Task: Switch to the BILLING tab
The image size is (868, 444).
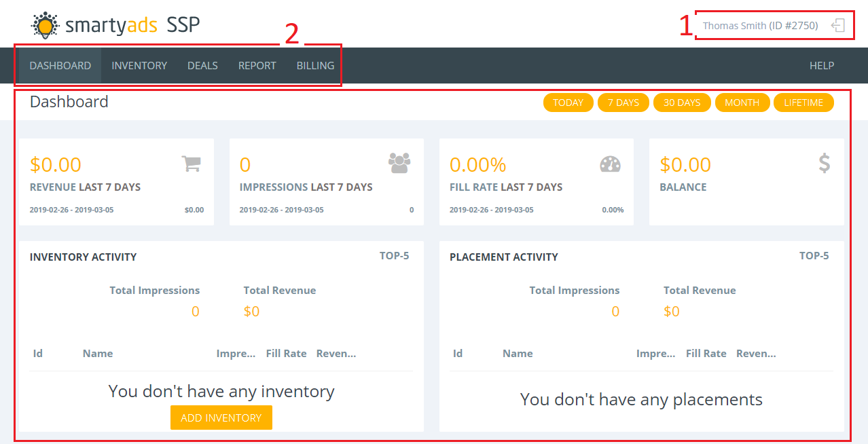Action: point(314,65)
